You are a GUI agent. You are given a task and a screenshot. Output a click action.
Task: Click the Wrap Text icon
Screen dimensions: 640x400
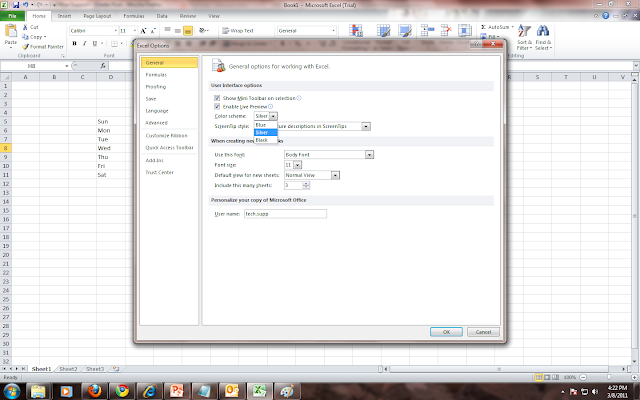(225, 31)
